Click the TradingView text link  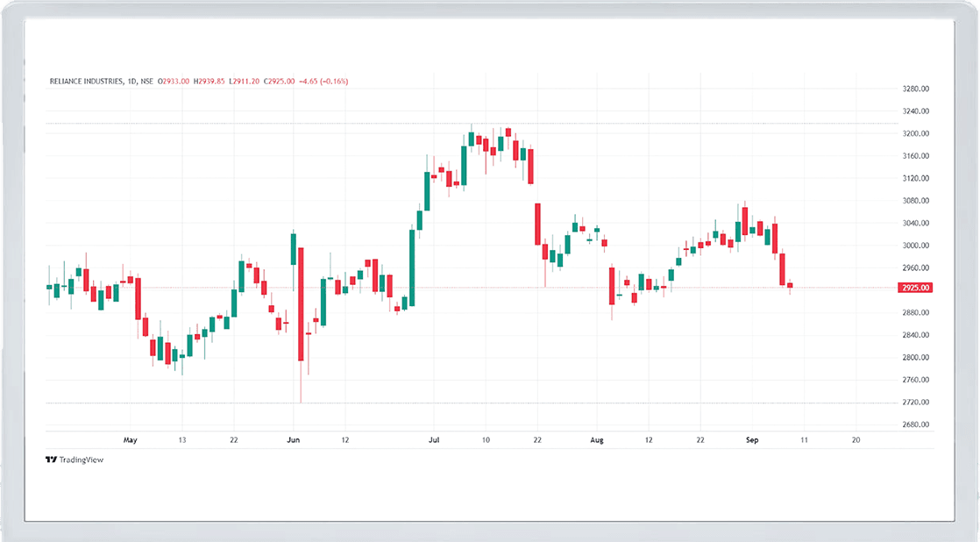click(82, 460)
